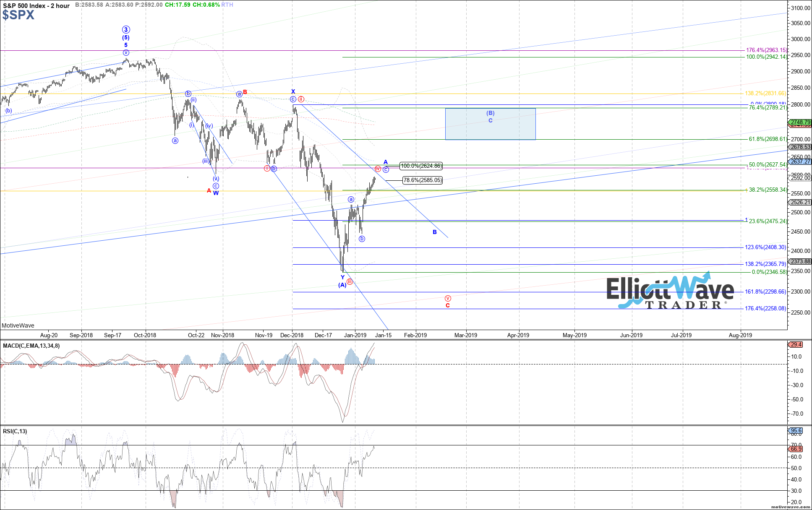Click the motivewave.com link in bottom corner
Screen dimensions: 812x510
pyautogui.click(x=790, y=507)
